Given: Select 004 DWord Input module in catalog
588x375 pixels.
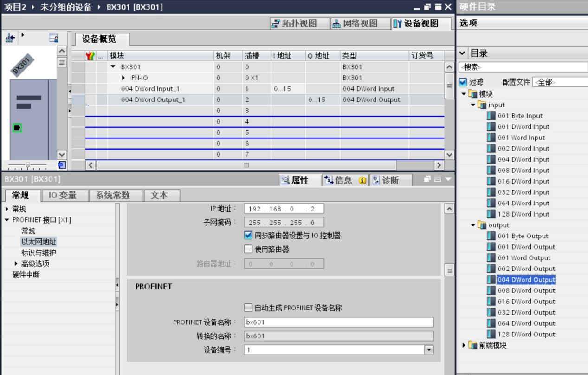Looking at the screenshot, I should [523, 159].
